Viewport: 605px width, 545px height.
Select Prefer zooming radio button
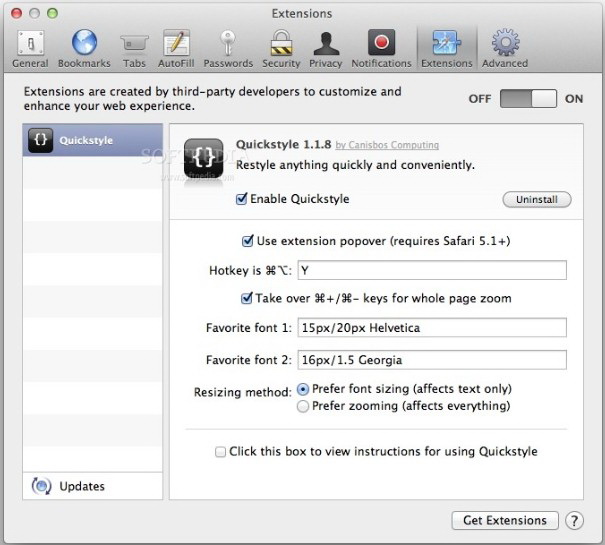pyautogui.click(x=303, y=406)
